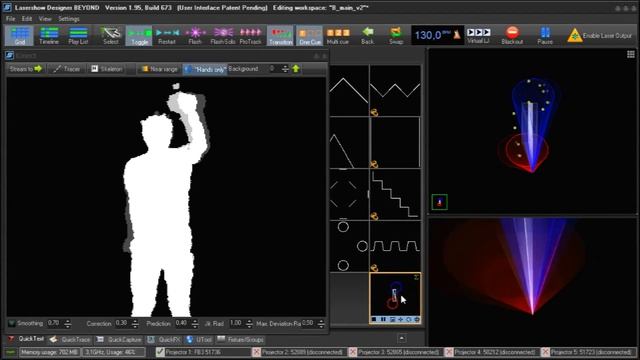
Task: Toggle the Tracer option
Action: click(67, 69)
